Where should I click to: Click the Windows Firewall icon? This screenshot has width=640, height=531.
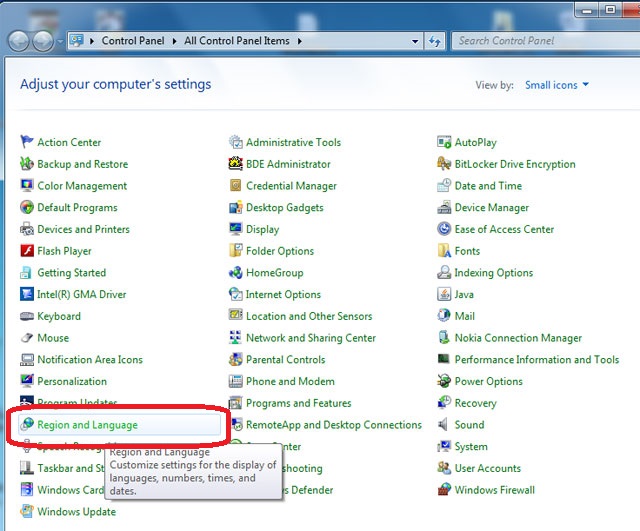pyautogui.click(x=444, y=489)
